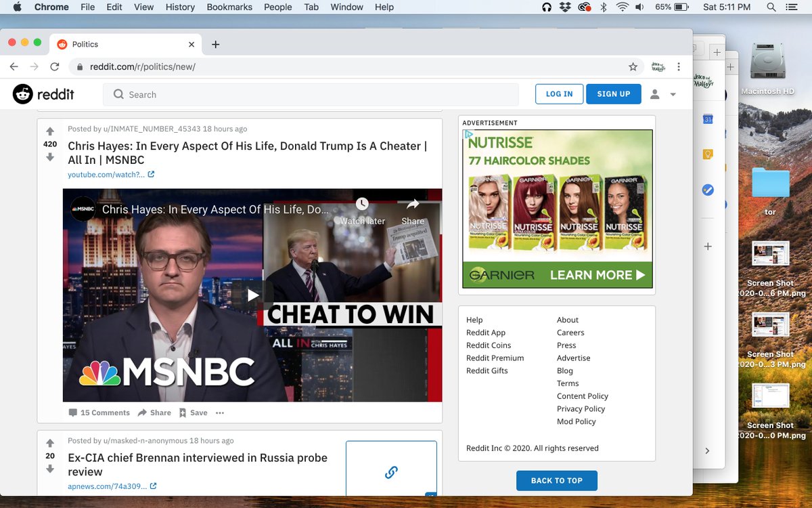Open the Apple menu

click(17, 7)
